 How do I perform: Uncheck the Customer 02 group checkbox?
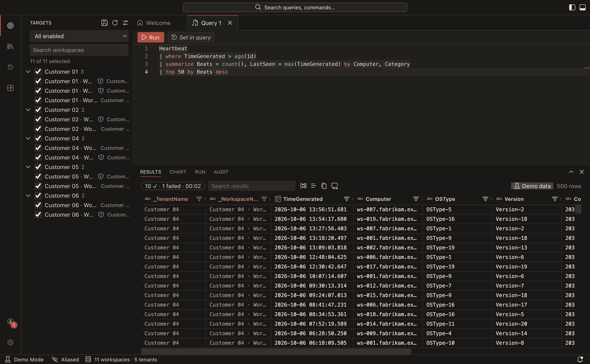(38, 110)
